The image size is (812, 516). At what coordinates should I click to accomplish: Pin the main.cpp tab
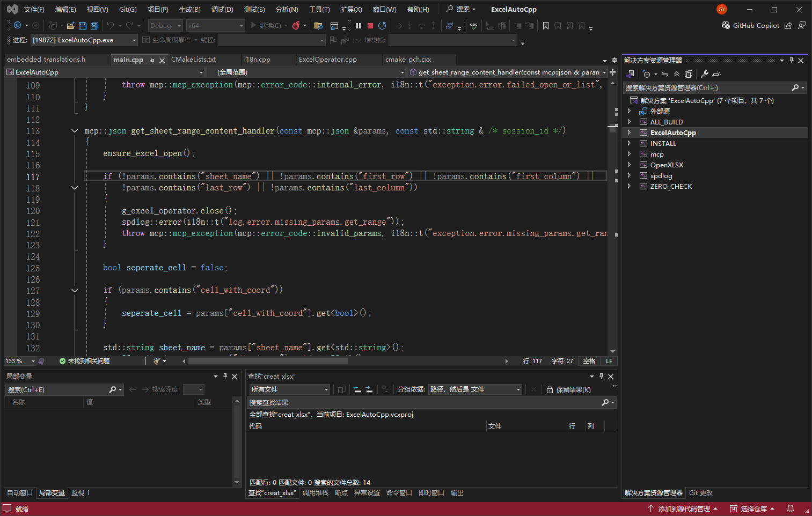click(x=152, y=60)
